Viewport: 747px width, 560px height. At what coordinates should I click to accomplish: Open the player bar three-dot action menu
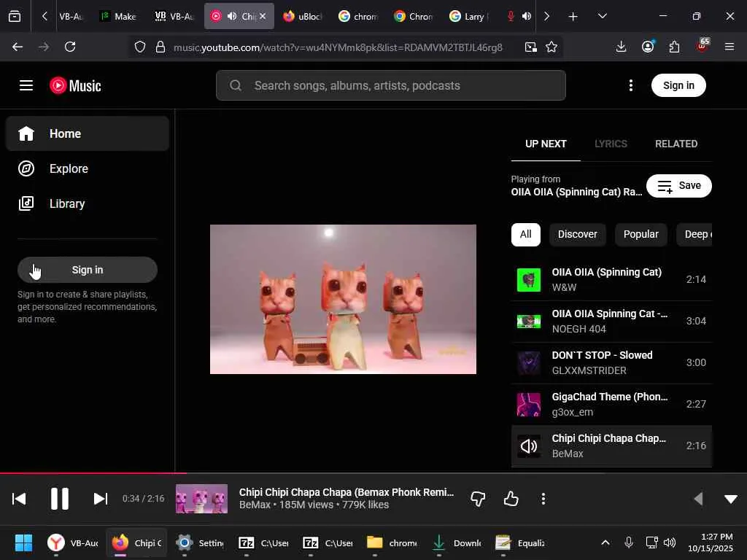click(x=543, y=499)
